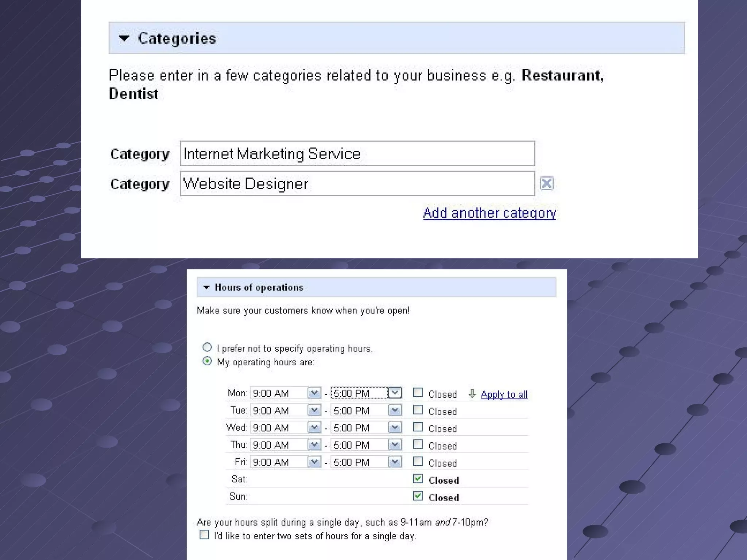Image resolution: width=747 pixels, height=560 pixels.
Task: Open Friday opening time dropdown
Action: tap(314, 462)
